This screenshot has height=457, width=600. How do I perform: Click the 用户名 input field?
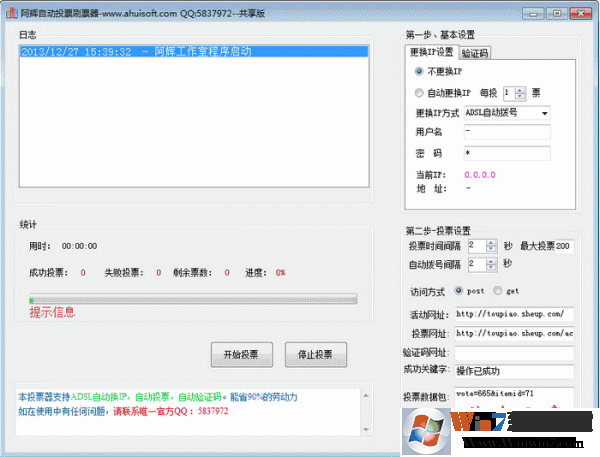click(506, 132)
